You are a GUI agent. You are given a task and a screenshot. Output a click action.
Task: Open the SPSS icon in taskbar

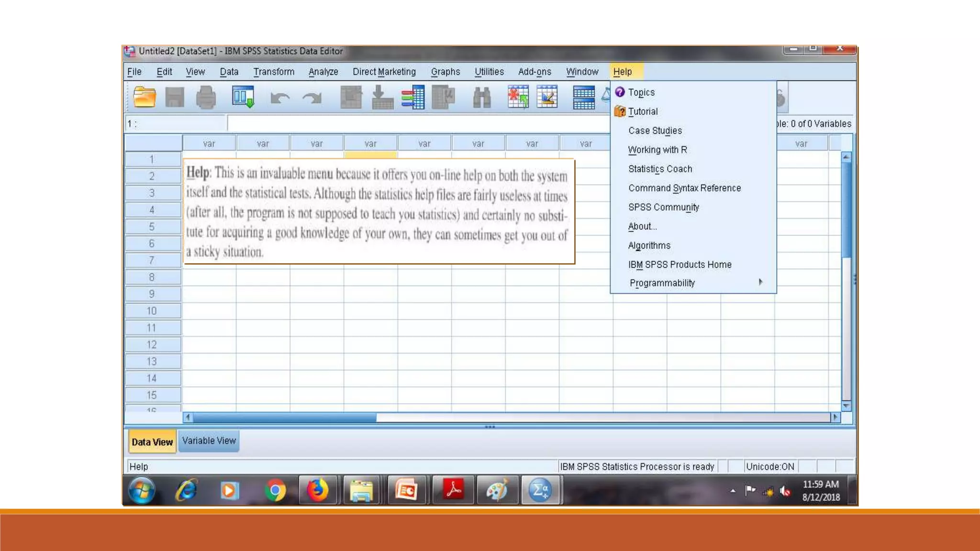(541, 490)
